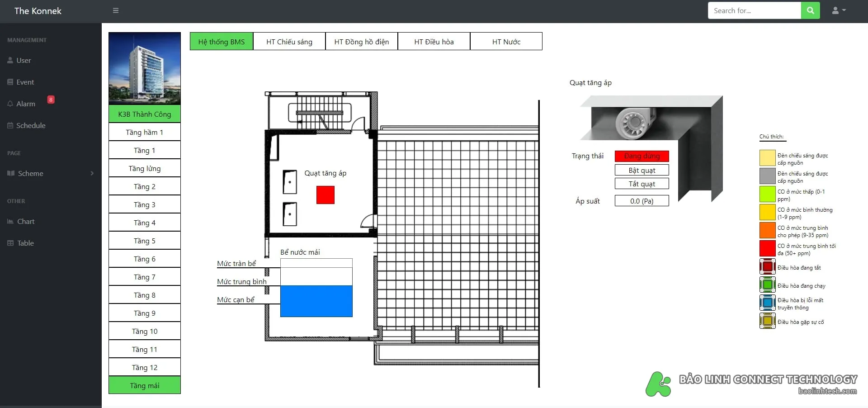Click the pressurization fan 3D image
This screenshot has height=408, width=868.
pos(651,148)
